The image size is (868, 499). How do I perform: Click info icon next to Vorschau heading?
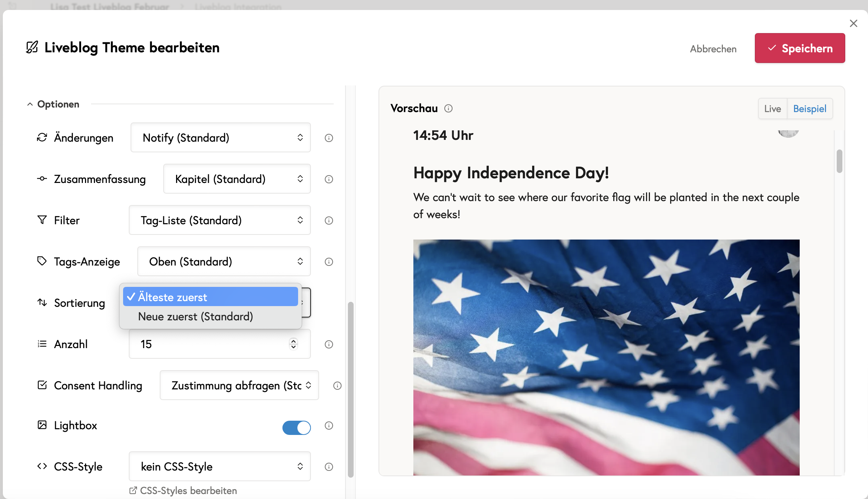coord(448,108)
